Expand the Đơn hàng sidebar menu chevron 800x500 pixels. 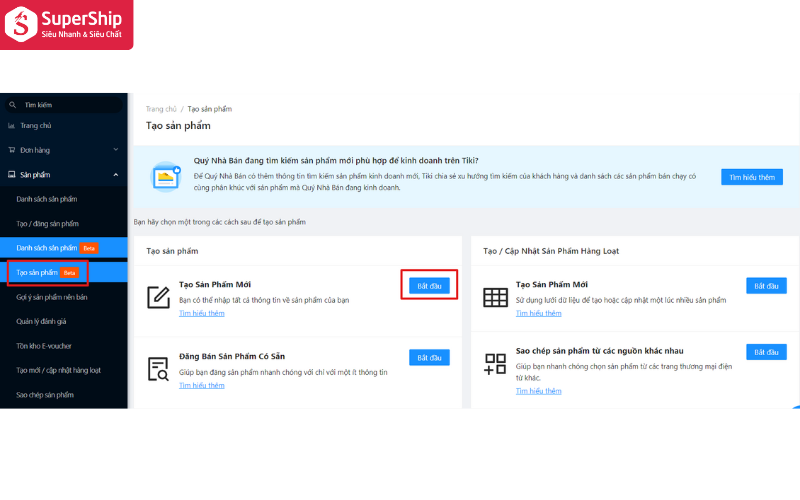coord(116,150)
